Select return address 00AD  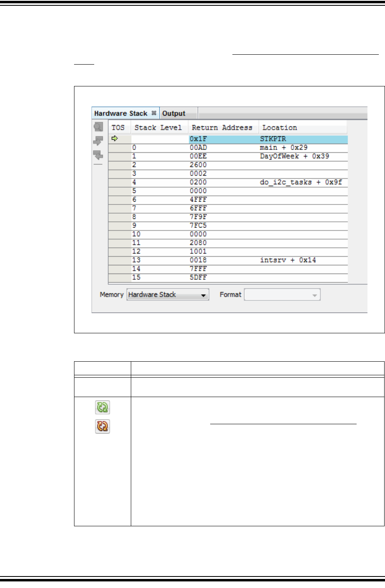[x=198, y=148]
